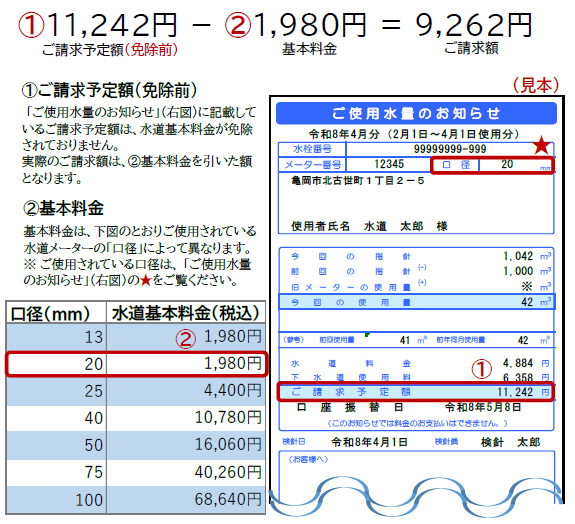
Task: Click the 前年同月使用量 value 42
Action: (523, 340)
